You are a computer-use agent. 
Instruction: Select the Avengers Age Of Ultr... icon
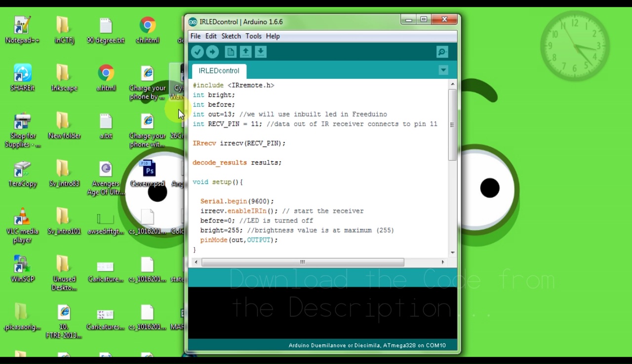pos(106,179)
